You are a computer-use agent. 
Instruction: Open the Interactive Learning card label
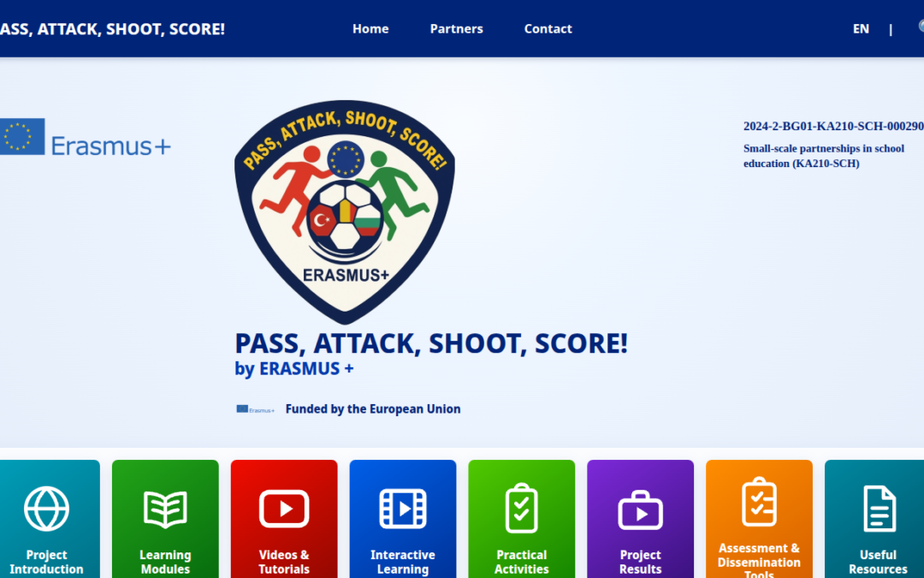pyautogui.click(x=402, y=562)
